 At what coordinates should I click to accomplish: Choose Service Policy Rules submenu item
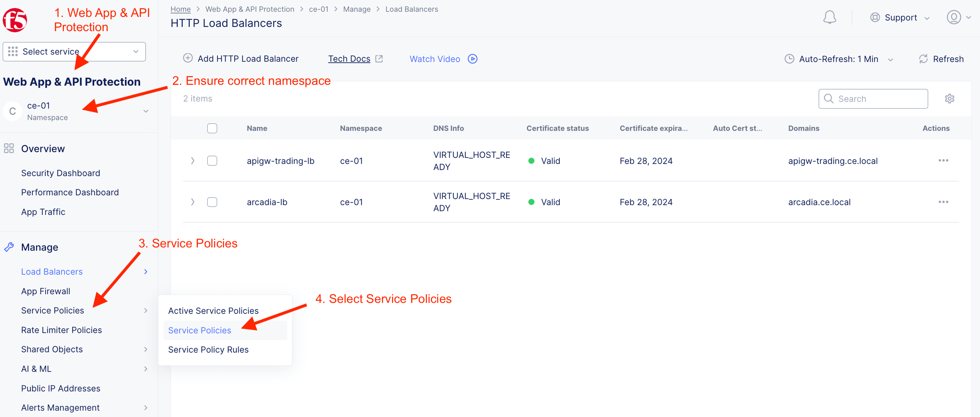coord(208,350)
